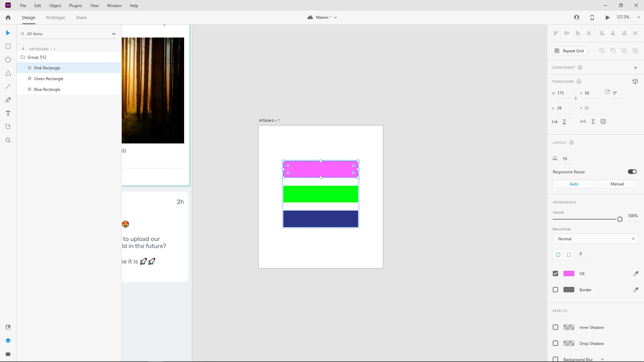
Task: Click the Zoom magnifier tool
Action: pos(8,140)
